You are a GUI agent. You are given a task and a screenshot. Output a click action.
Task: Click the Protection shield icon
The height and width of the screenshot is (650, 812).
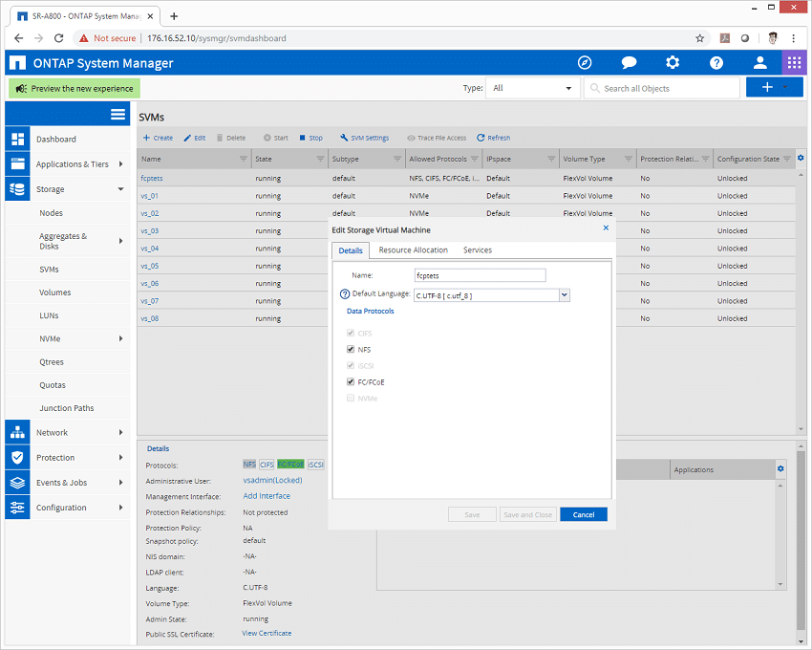tap(17, 457)
